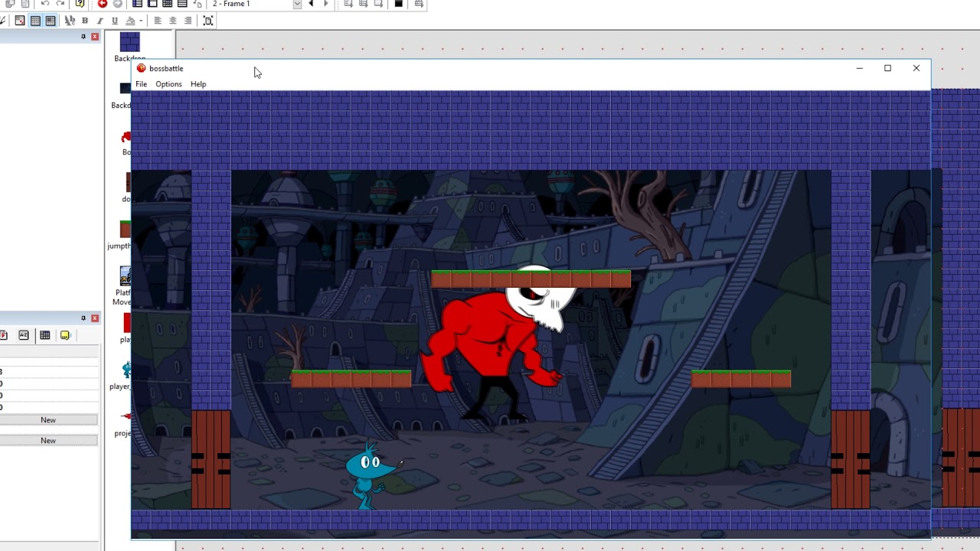Screen dimensions: 980x551
Task: Open the Storyboard editor
Action: [137, 4]
